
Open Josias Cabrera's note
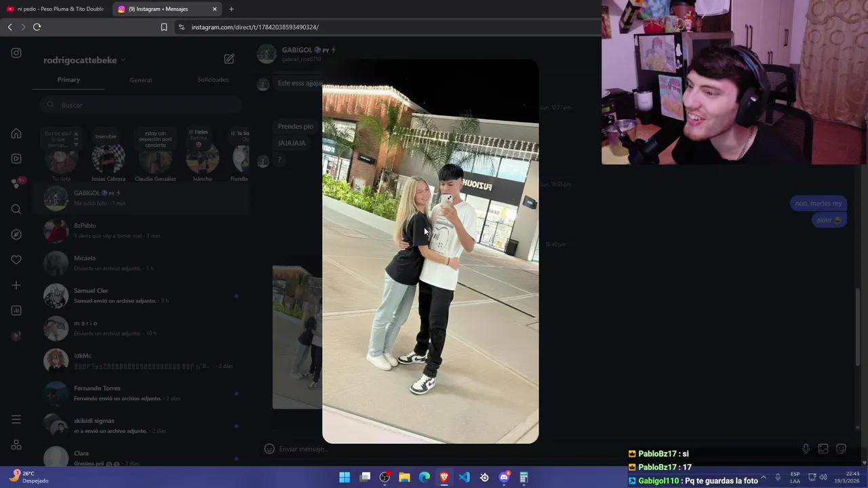point(108,155)
